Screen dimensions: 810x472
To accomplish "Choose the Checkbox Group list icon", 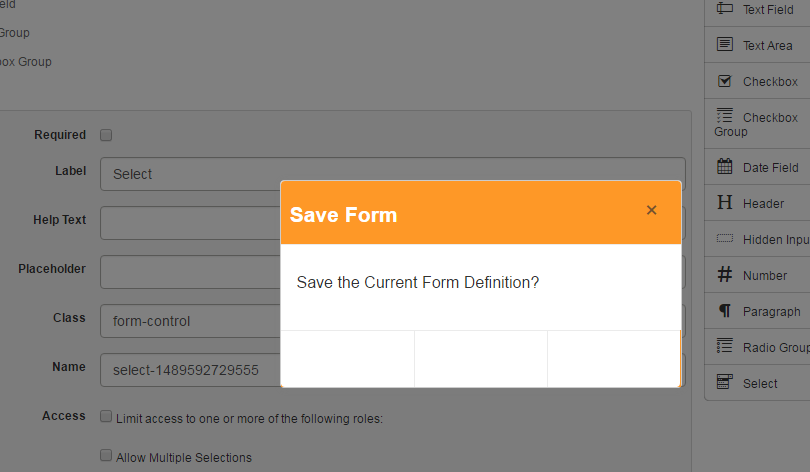I will point(725,116).
